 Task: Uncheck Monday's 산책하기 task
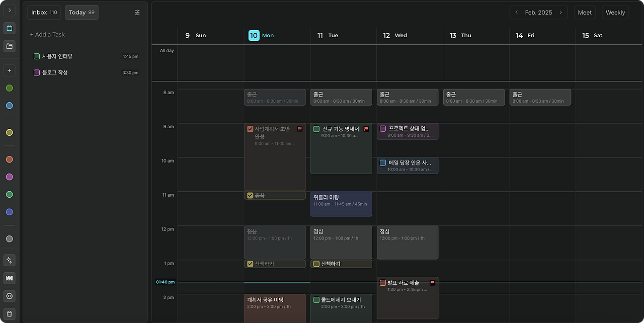tap(250, 264)
